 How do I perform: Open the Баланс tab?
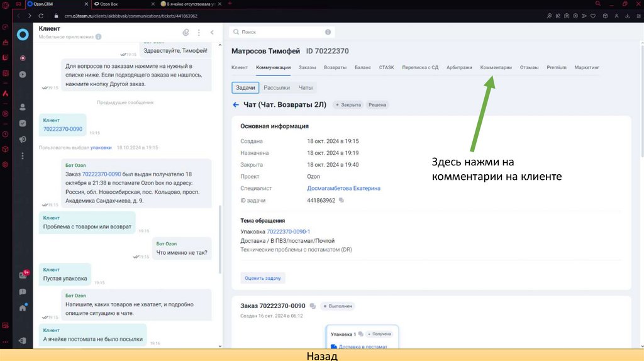click(x=363, y=67)
